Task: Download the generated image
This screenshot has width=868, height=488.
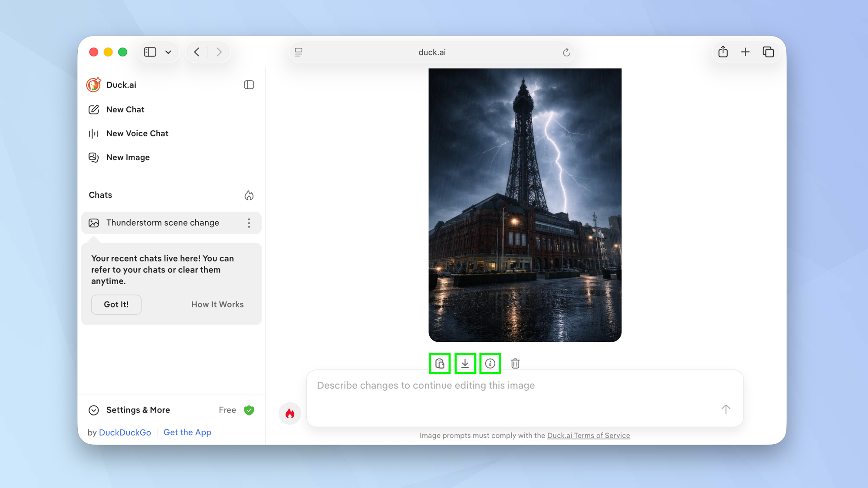Action: (465, 364)
